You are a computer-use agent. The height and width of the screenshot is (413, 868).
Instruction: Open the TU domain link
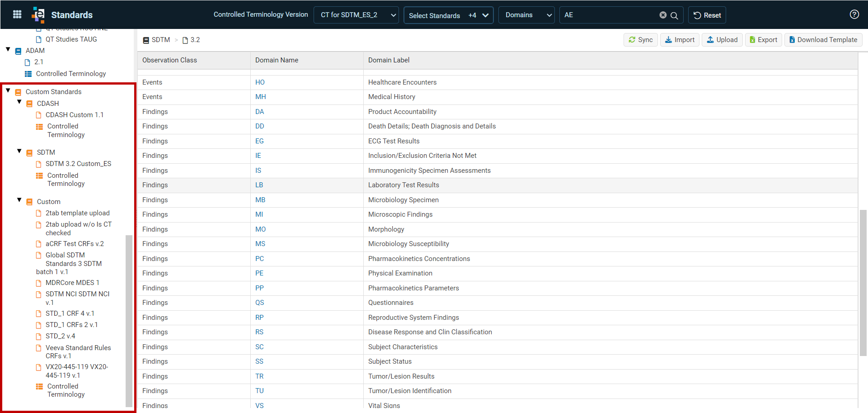pyautogui.click(x=259, y=391)
